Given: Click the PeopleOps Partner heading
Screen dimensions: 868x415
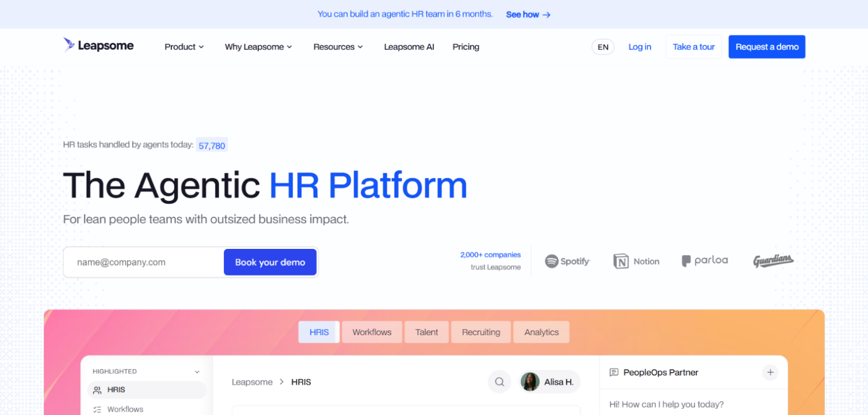Looking at the screenshot, I should coord(661,373).
